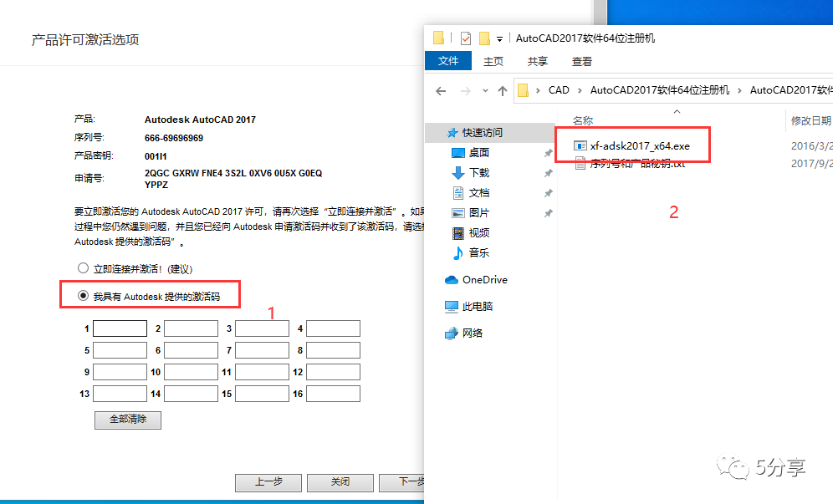Open 桌面 (Desktop) in navigation pane
The image size is (833, 504).
tap(478, 153)
